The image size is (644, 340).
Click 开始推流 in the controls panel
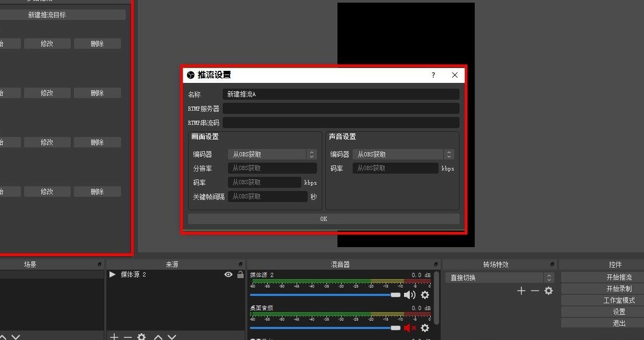[603, 277]
